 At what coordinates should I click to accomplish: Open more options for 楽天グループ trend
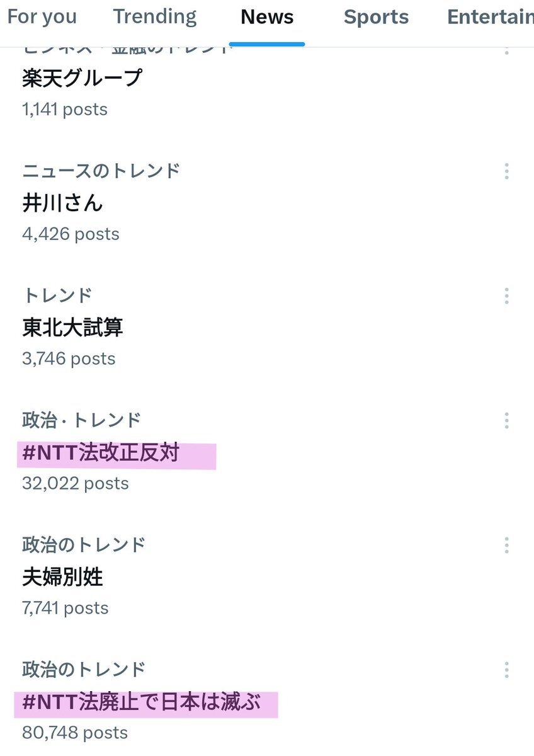tap(506, 49)
